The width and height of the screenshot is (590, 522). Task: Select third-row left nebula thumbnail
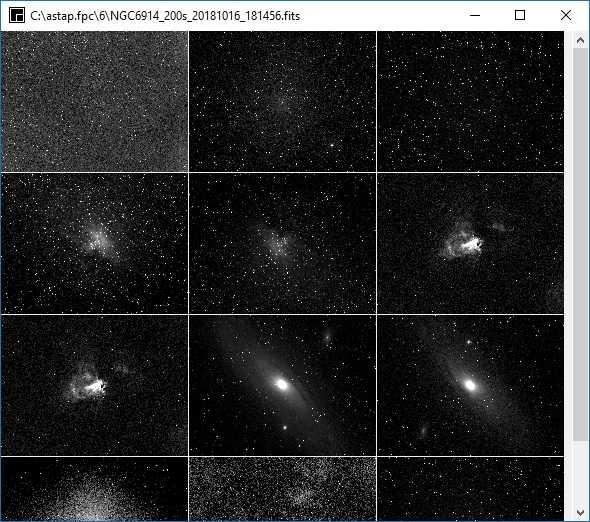coord(94,385)
